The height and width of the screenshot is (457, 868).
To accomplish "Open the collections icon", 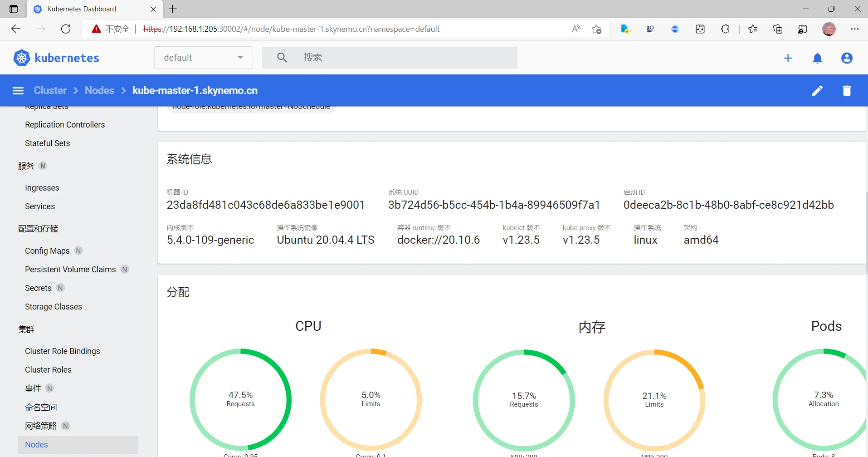I will (778, 29).
